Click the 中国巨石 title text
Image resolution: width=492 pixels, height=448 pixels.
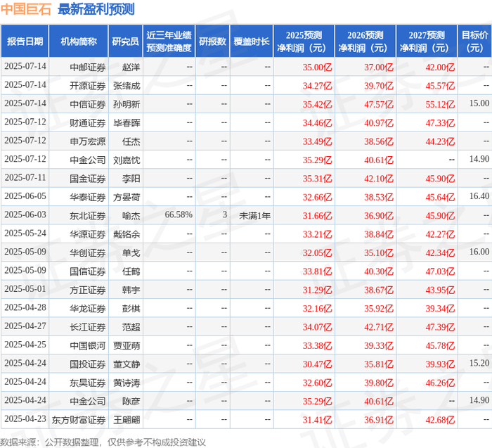(x=26, y=8)
